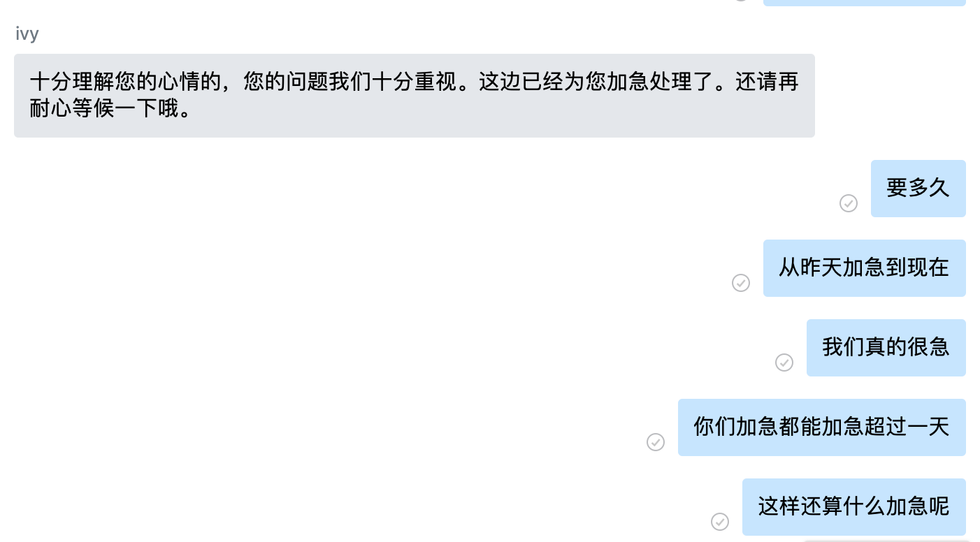Click the sent-status icon next to 这样还算什么加急呢
980x542 pixels.
click(x=720, y=522)
